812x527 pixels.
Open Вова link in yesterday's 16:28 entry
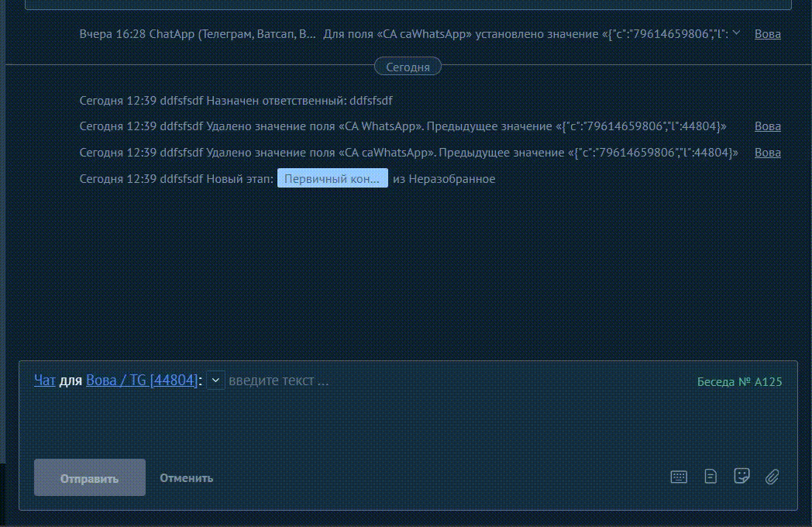coord(767,34)
